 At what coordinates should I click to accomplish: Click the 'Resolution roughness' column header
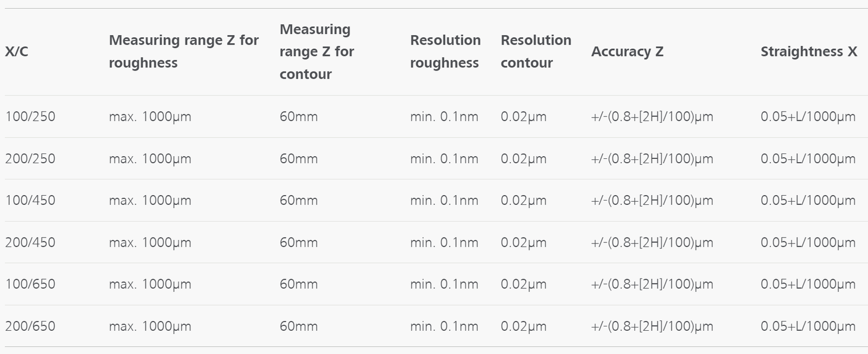coord(445,52)
